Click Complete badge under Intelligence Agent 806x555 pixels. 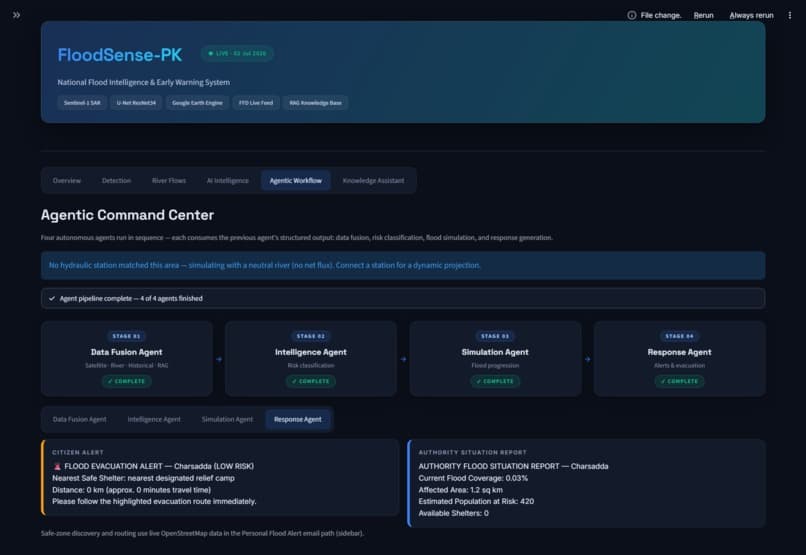coord(310,381)
